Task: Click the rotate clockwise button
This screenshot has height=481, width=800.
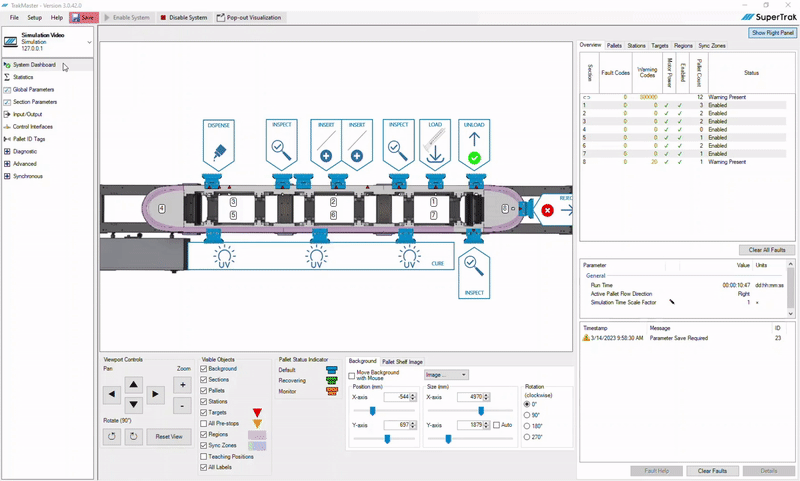Action: 132,437
